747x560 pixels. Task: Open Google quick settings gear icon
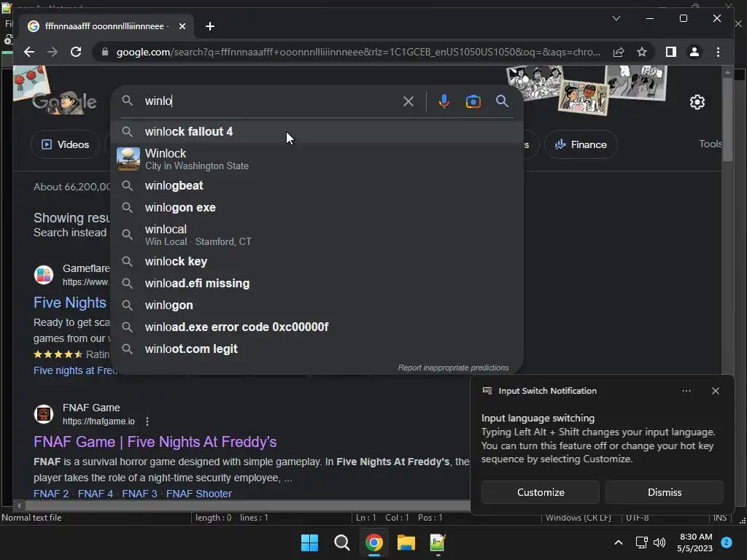[x=697, y=101]
